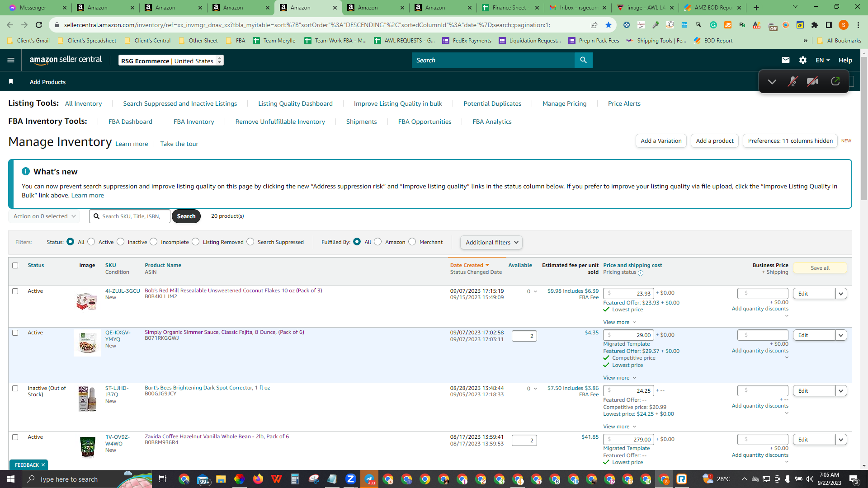Open the taskbar notification center
The image size is (868, 488).
click(x=854, y=479)
